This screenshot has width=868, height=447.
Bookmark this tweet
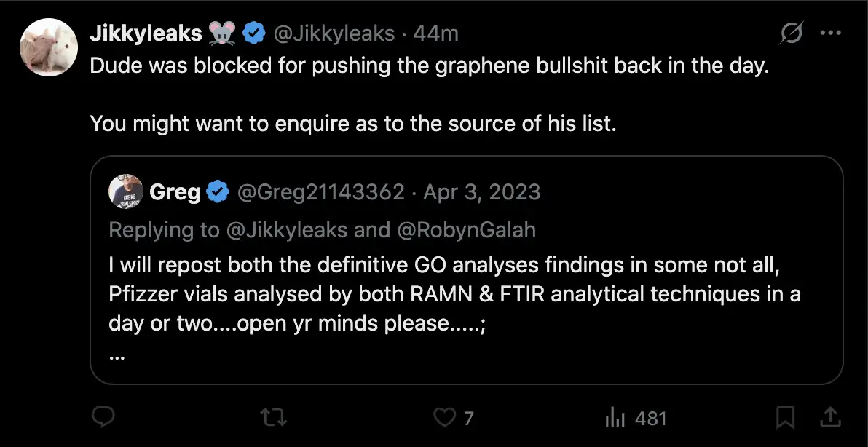(785, 418)
